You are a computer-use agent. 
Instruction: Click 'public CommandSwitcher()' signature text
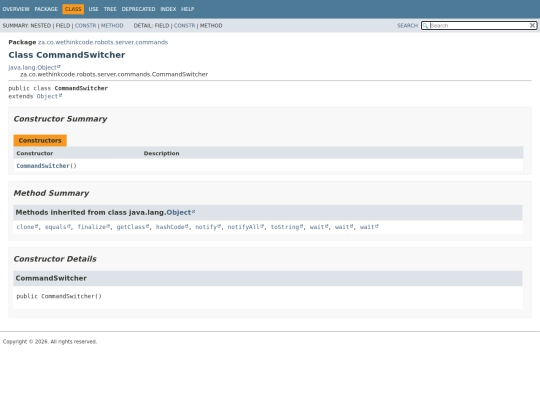[x=59, y=296]
